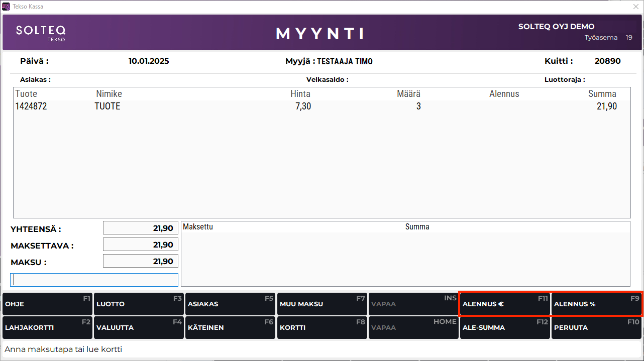Cancel with the PERUUTA F10 button
This screenshot has width=644, height=361.
(596, 327)
